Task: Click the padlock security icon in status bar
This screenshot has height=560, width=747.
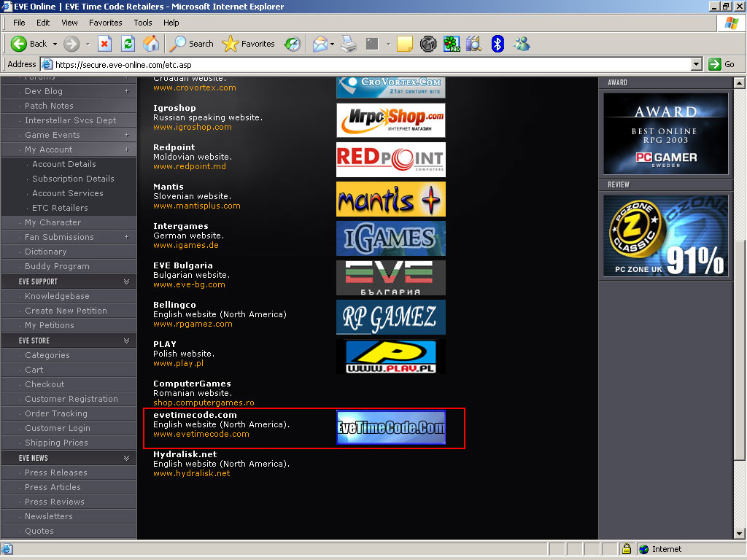Action: [627, 548]
